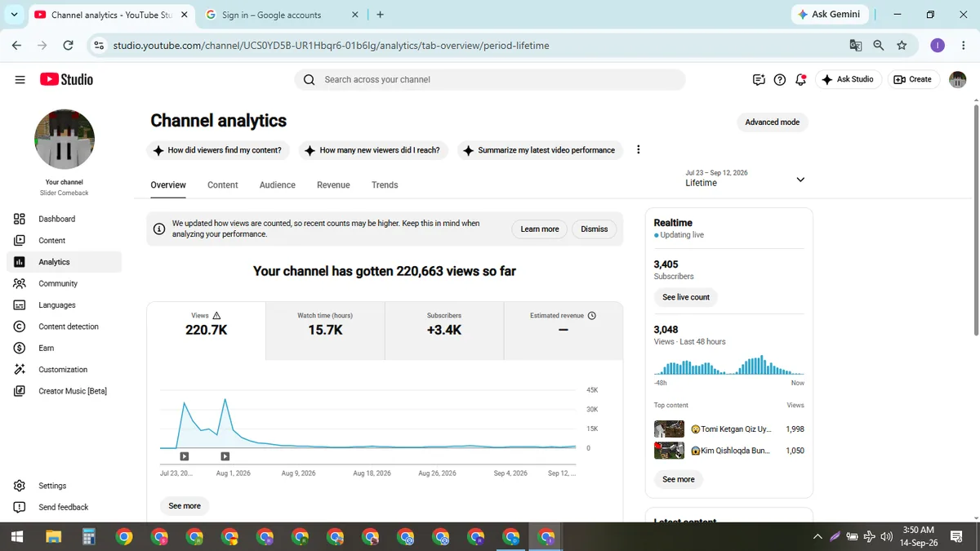Open Customization in the sidebar
The height and width of the screenshot is (551, 980).
pos(65,370)
